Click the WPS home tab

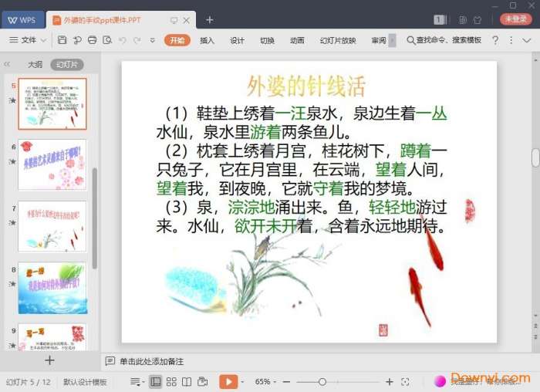click(22, 20)
